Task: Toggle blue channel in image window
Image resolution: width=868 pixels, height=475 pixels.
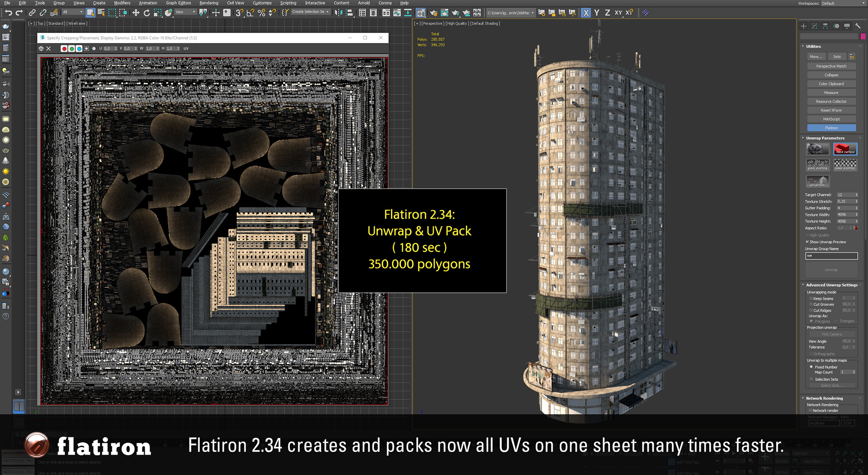Action: tap(79, 48)
